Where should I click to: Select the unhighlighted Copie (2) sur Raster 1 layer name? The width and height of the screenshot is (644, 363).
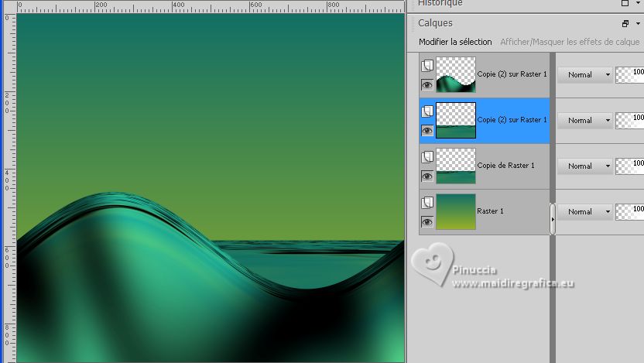pyautogui.click(x=512, y=74)
